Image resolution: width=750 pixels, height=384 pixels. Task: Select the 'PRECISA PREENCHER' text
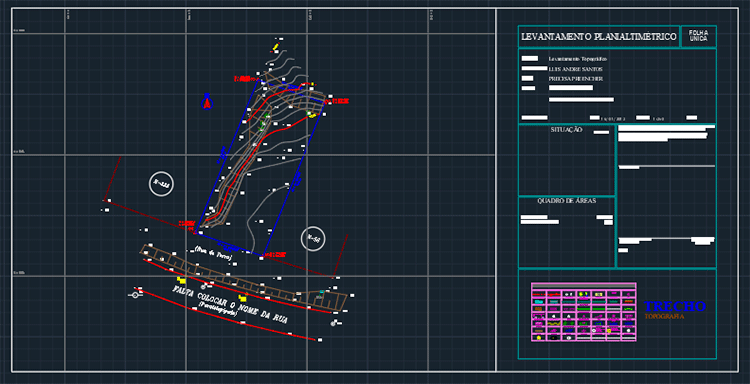pyautogui.click(x=575, y=78)
